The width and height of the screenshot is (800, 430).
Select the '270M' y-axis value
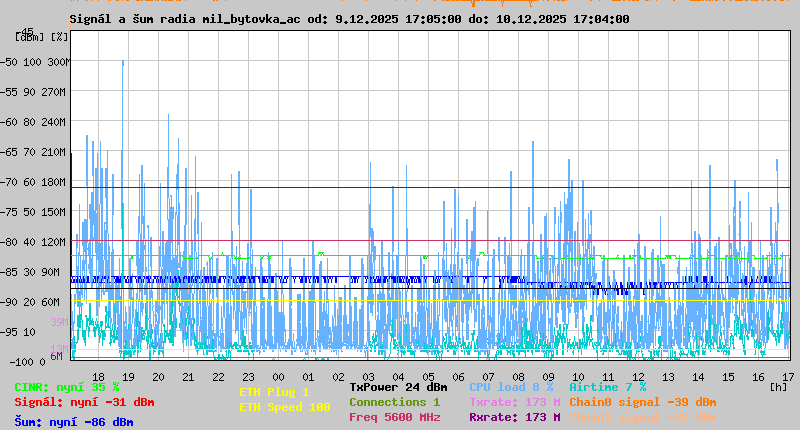click(x=57, y=92)
